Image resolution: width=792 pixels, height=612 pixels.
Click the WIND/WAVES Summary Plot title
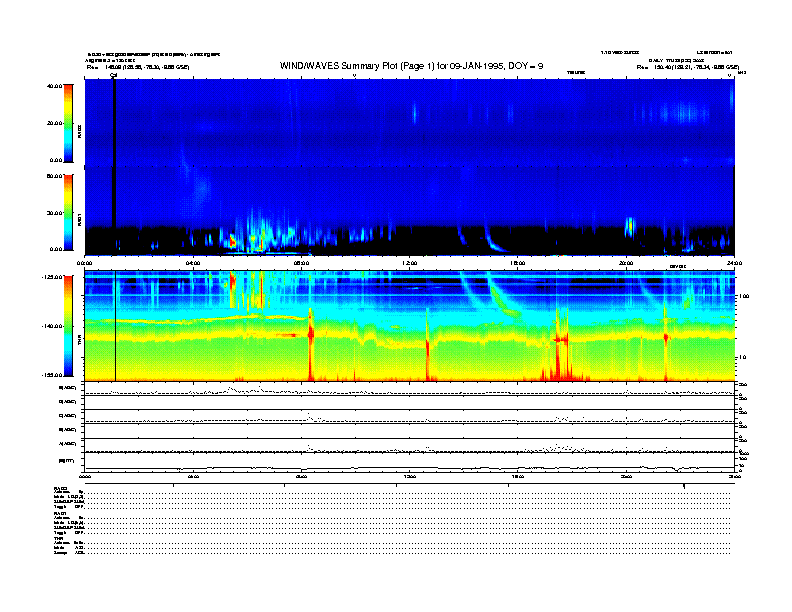click(411, 66)
